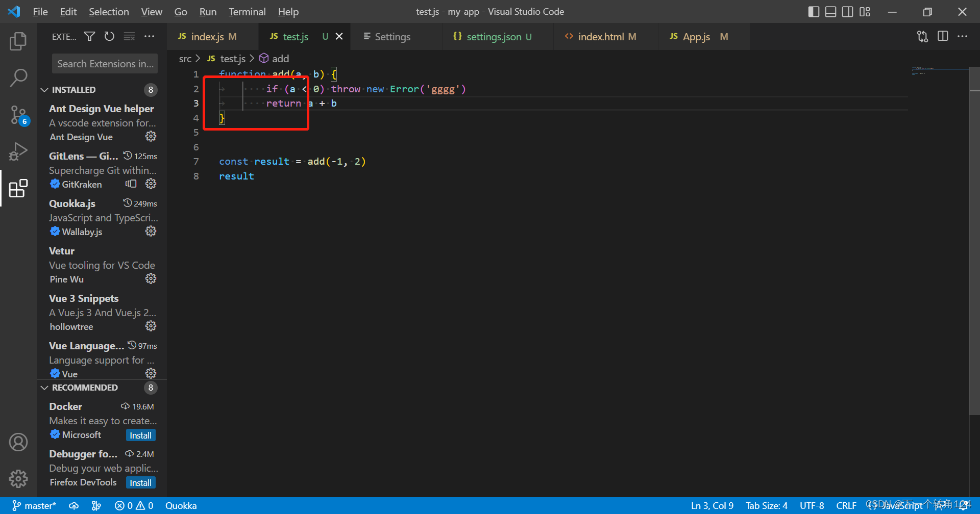Open manage gear for Vue 3 Snippets

pos(151,326)
